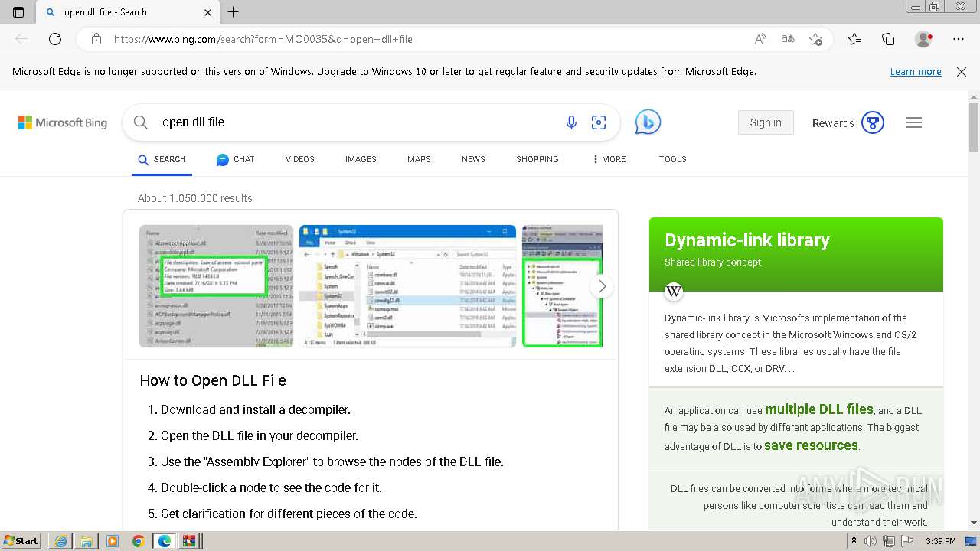Open Bing hamburger settings menu

914,122
